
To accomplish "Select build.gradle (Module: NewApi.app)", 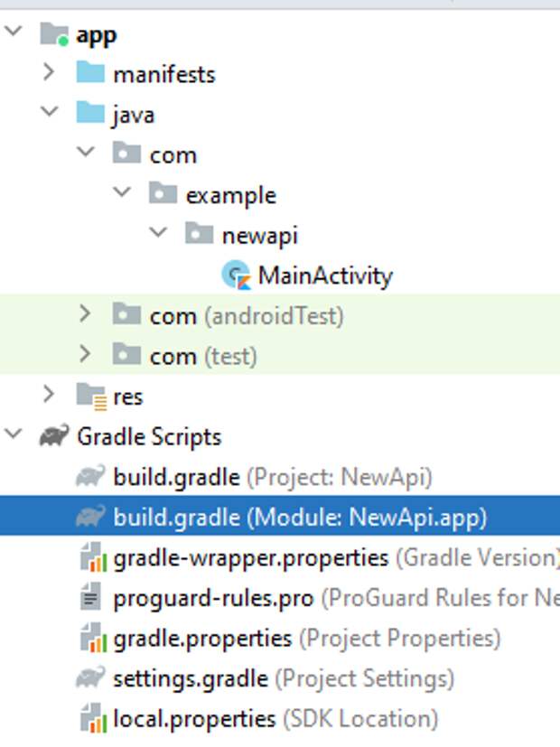I will (177, 518).
